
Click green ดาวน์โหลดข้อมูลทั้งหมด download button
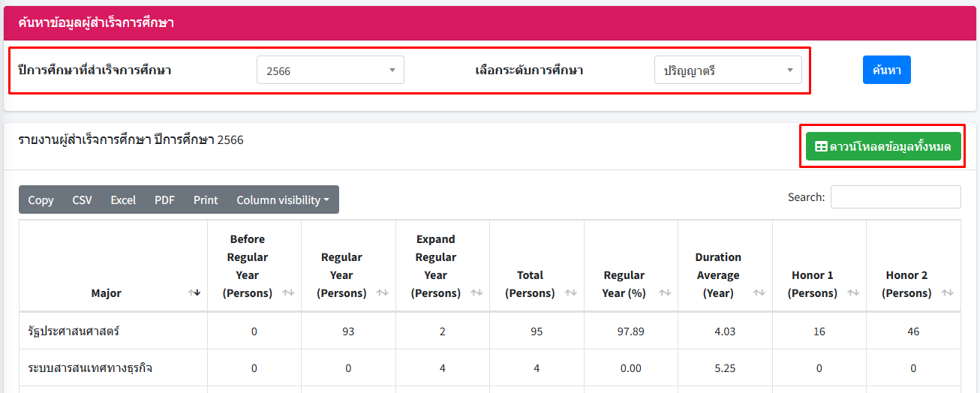click(x=882, y=147)
